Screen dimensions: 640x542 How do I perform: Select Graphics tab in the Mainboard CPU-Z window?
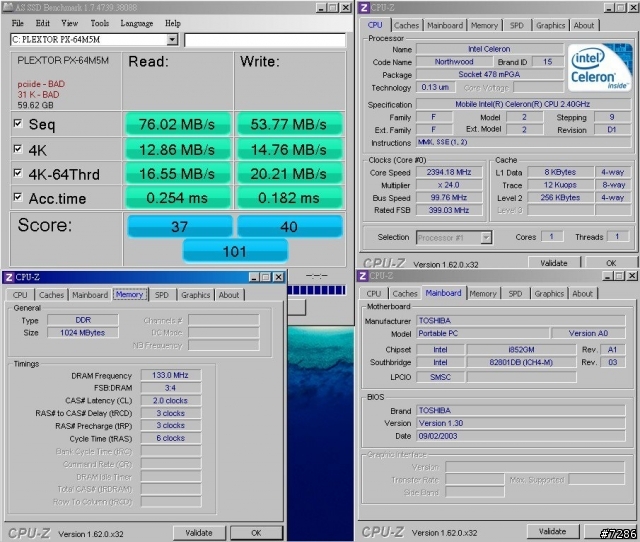[x=549, y=293]
